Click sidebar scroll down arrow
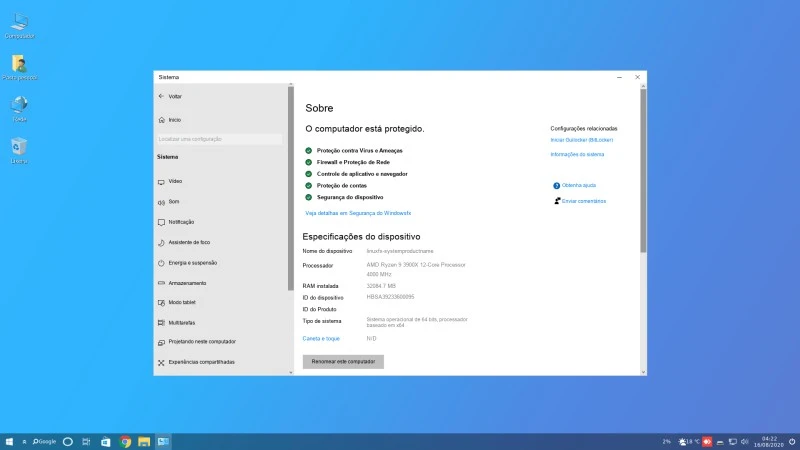Screen dimensions: 800x450 point(291,372)
